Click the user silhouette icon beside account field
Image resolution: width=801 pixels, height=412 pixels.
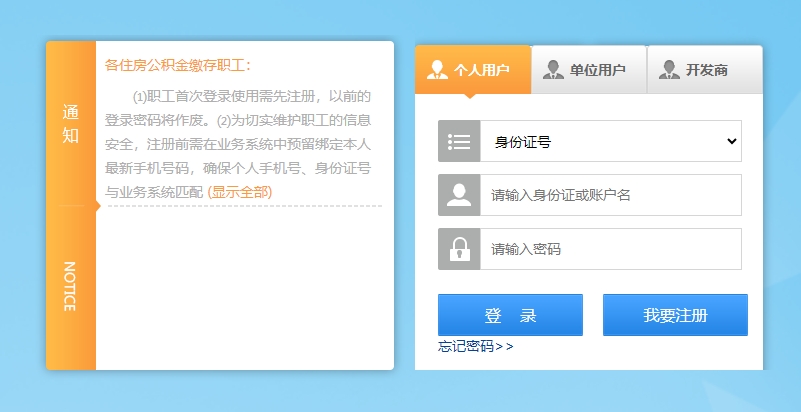click(459, 195)
